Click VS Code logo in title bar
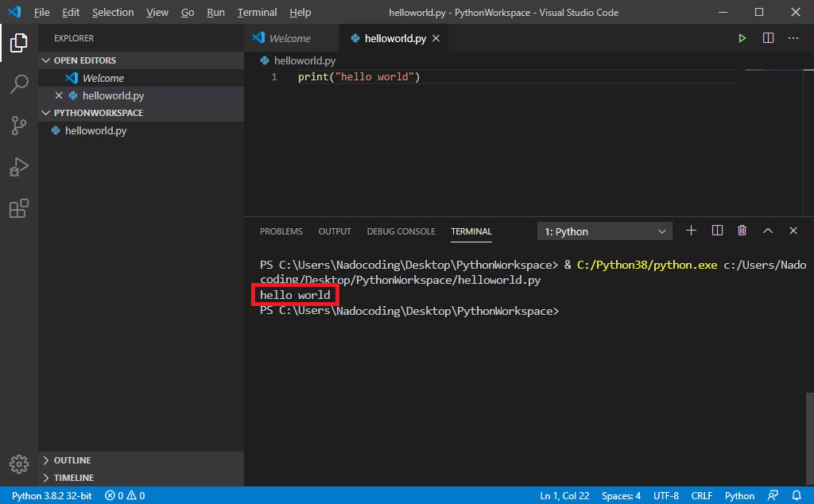Screen dimensions: 814x504 pos(14,11)
